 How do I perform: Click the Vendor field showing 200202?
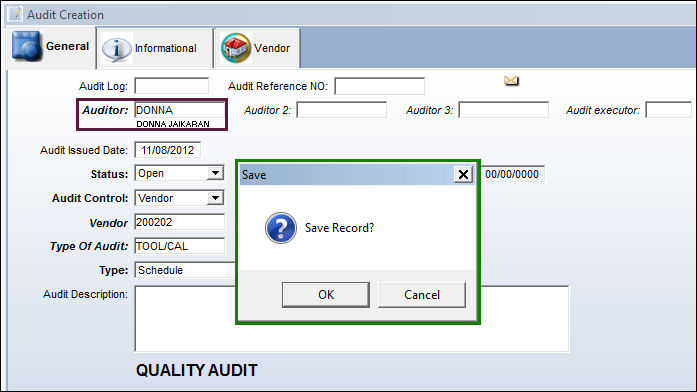[x=180, y=222]
